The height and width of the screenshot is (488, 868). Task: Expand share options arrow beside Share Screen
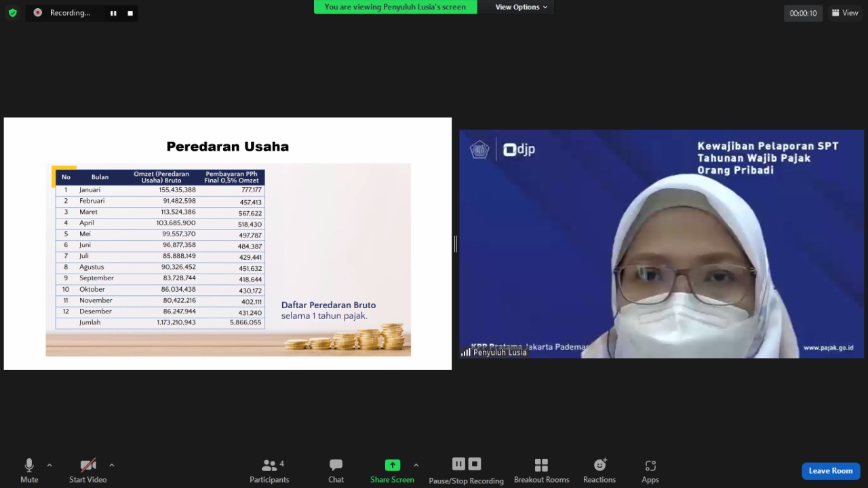[416, 466]
